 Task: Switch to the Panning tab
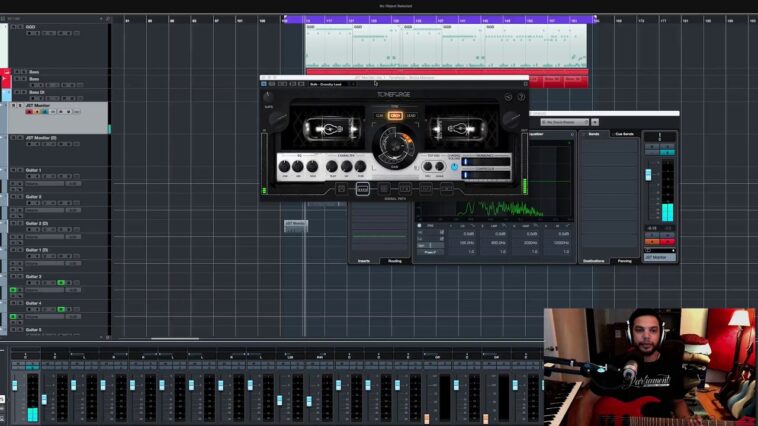click(625, 261)
